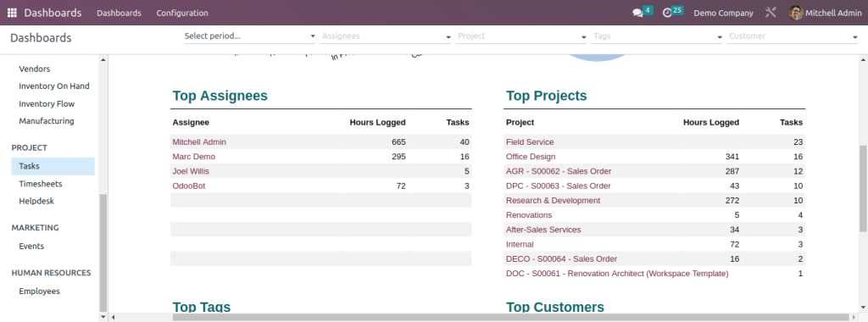This screenshot has width=868, height=322.
Task: Click the Dashboards app title
Action: (x=53, y=13)
